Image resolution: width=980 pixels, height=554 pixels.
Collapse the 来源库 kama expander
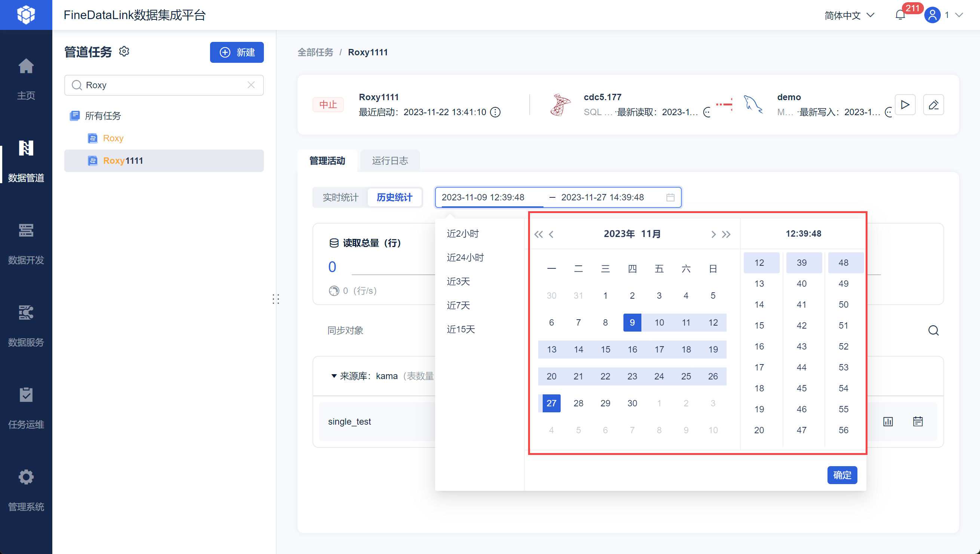pyautogui.click(x=334, y=376)
